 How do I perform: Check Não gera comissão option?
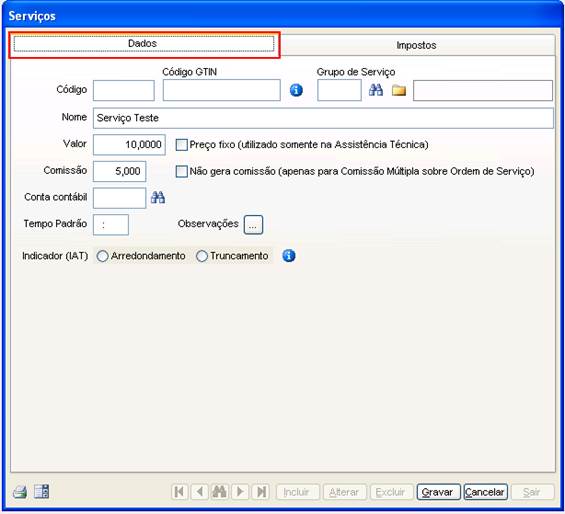(x=182, y=172)
